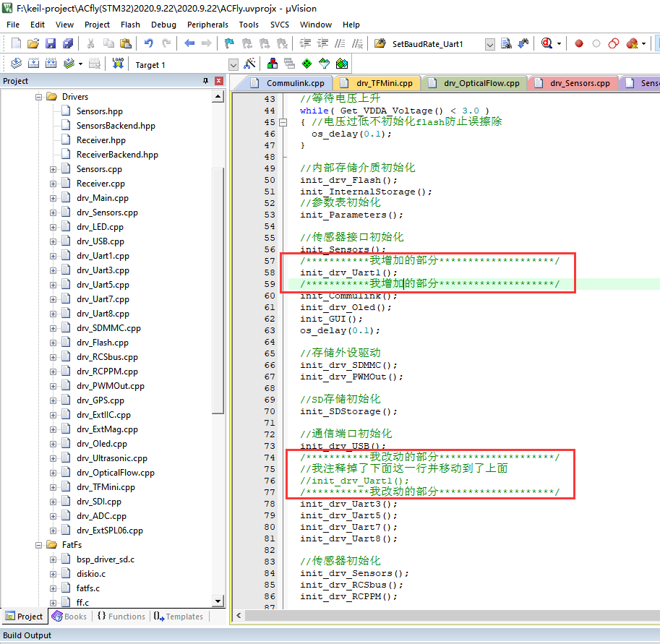The image size is (660, 644).
Task: Indent selected lines icon
Action: point(305,43)
